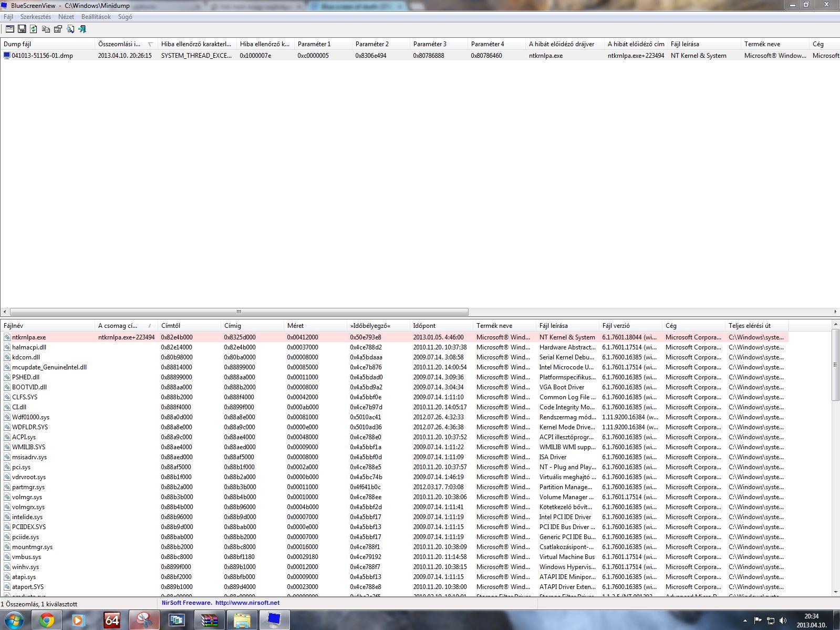Open the red 64 app taskbar icon
The image size is (840, 630).
[x=112, y=621]
